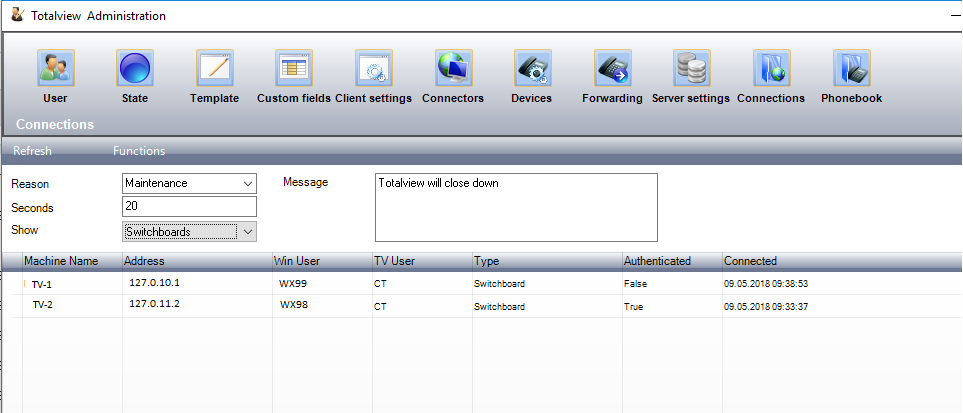963x413 pixels.
Task: Click the CT user cell for TV-2
Action: click(380, 306)
